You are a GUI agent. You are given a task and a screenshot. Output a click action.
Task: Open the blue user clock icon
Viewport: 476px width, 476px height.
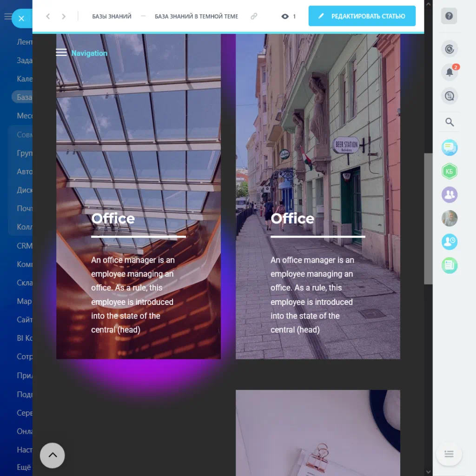pyautogui.click(x=450, y=242)
